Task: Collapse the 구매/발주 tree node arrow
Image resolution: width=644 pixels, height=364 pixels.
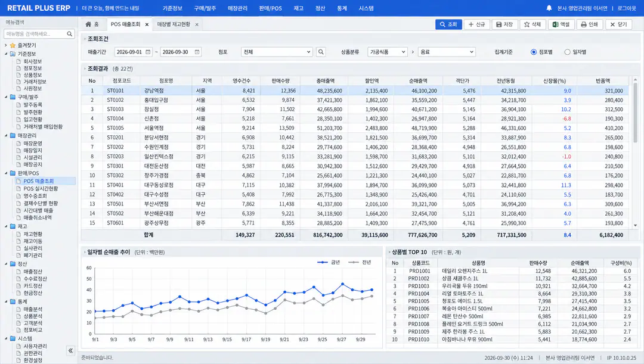Action: 6,97
